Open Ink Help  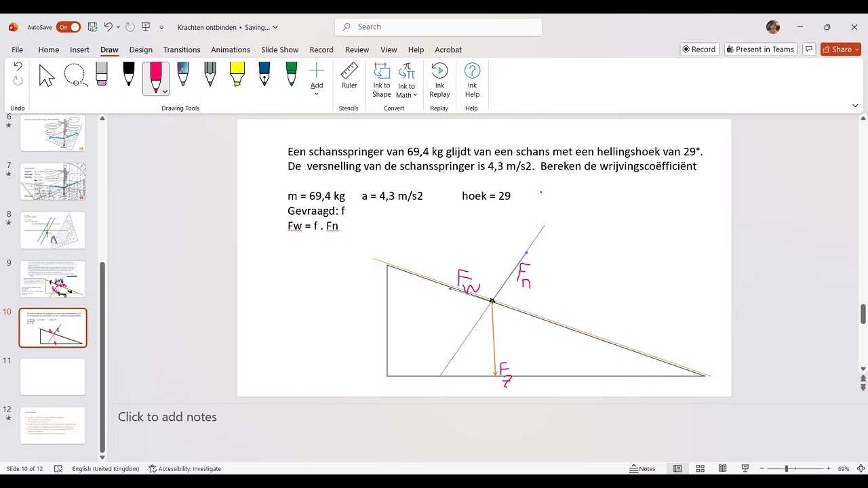(x=472, y=80)
